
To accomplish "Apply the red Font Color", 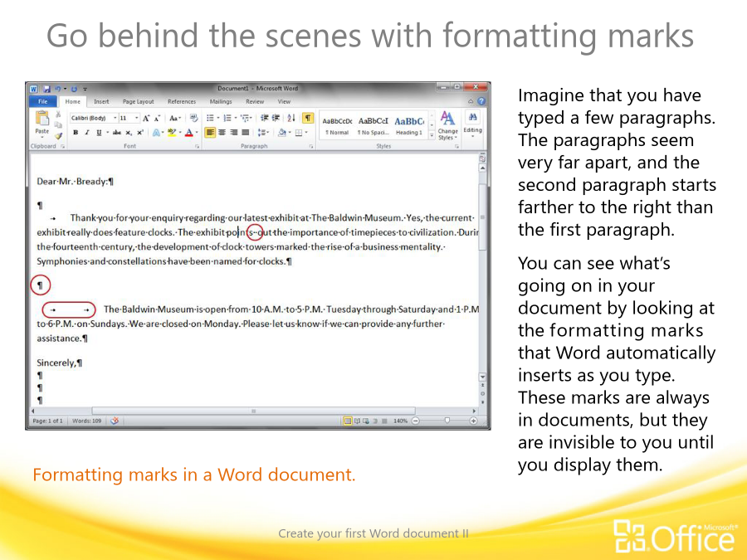I will pos(189,133).
